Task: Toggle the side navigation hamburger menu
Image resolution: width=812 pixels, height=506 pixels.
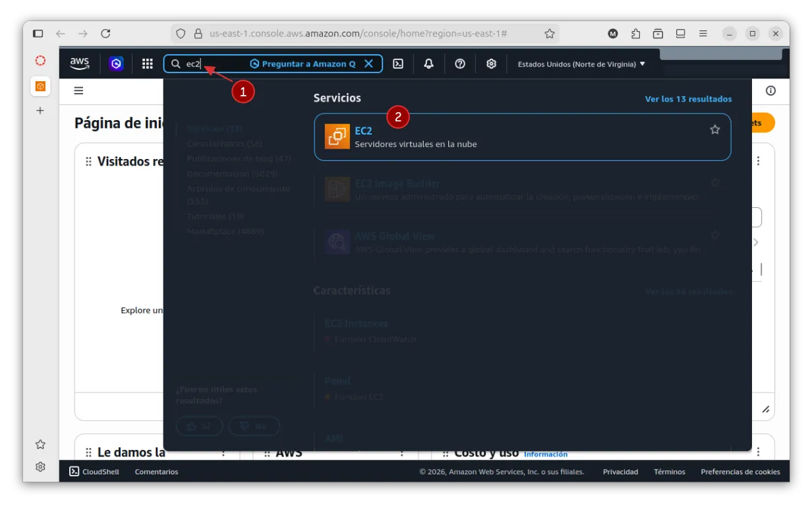Action: 78,91
